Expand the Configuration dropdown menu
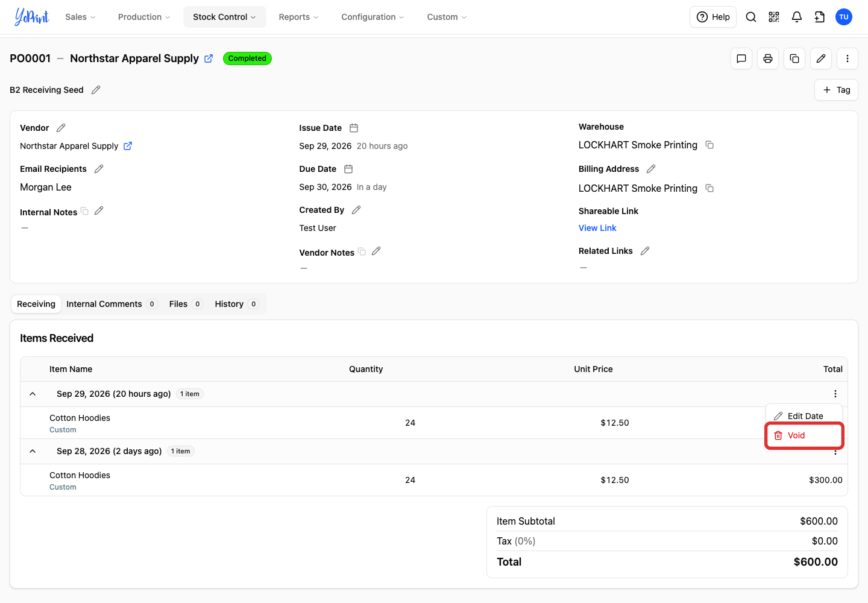This screenshot has width=868, height=603. tap(373, 17)
